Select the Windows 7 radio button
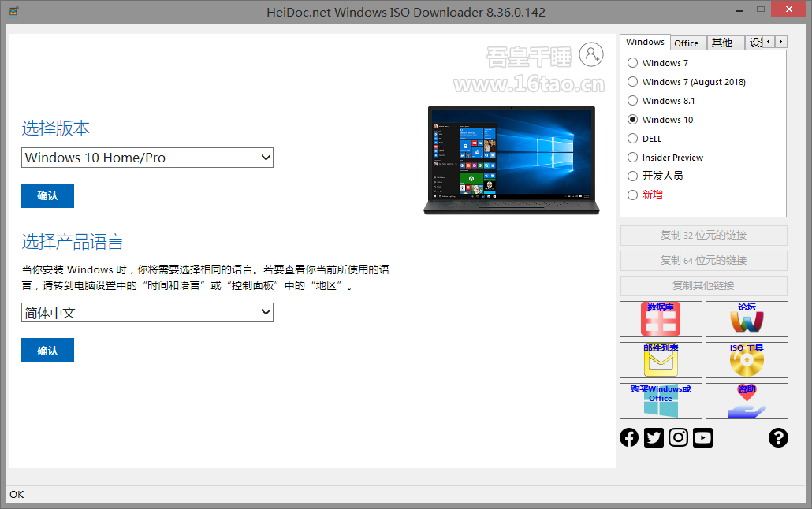Image resolution: width=812 pixels, height=509 pixels. pos(633,63)
